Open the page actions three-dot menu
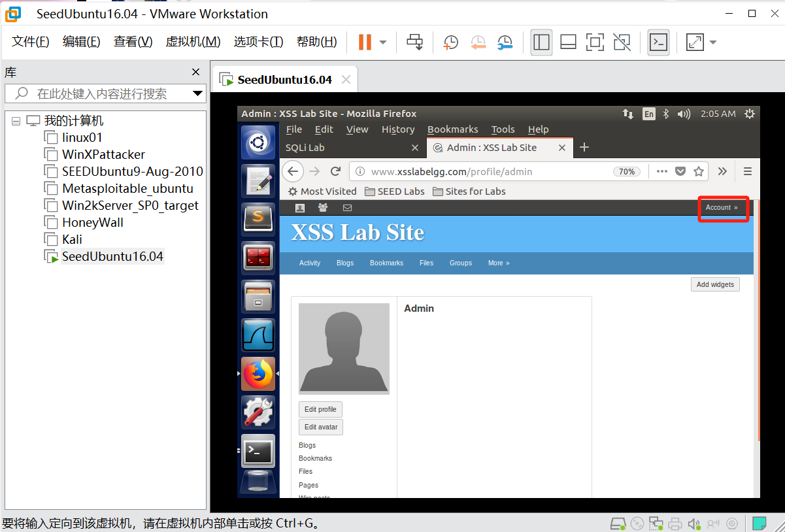 click(661, 171)
